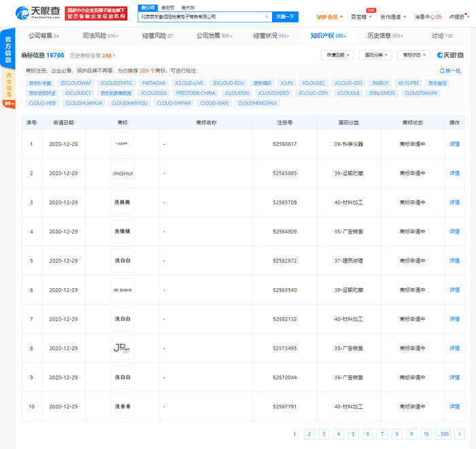Open 详情 for registration 52585708
The height and width of the screenshot is (449, 476).
[454, 202]
